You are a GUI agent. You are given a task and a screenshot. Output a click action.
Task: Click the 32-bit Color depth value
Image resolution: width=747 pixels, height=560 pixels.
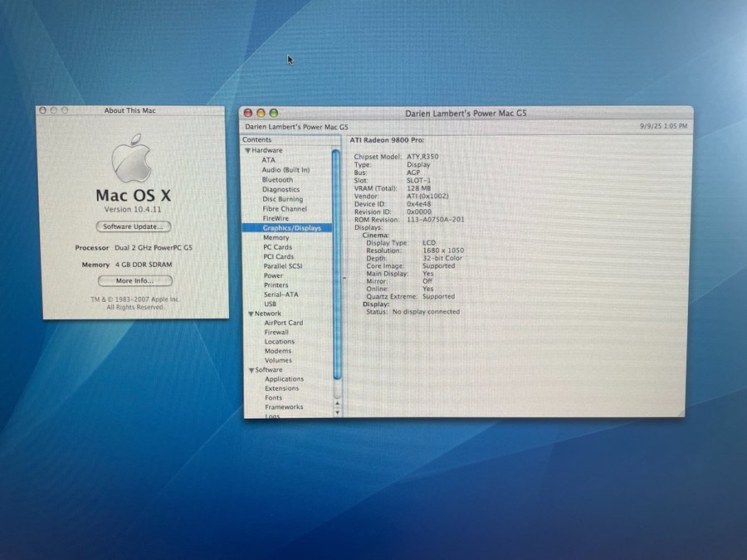pyautogui.click(x=442, y=258)
